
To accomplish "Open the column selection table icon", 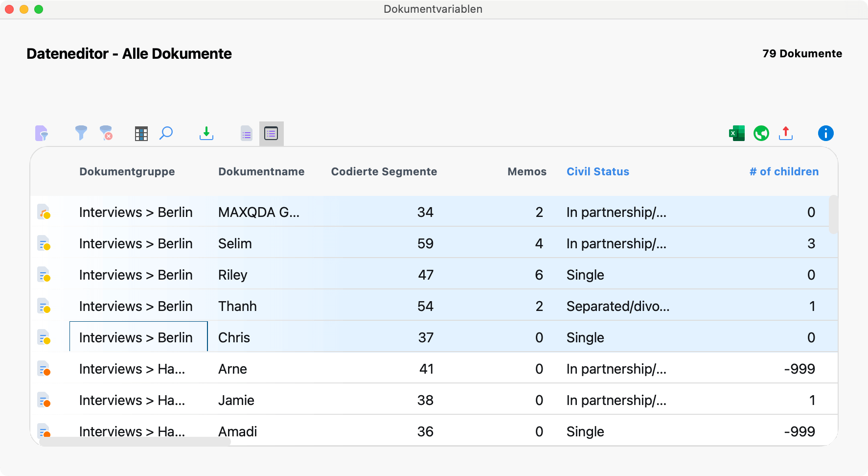I will 141,134.
